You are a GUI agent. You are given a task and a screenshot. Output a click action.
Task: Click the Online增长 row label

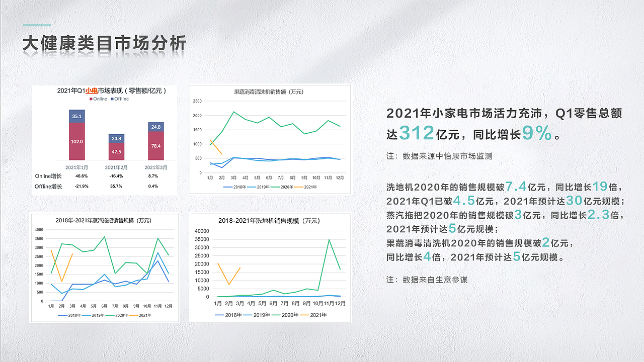tap(48, 176)
